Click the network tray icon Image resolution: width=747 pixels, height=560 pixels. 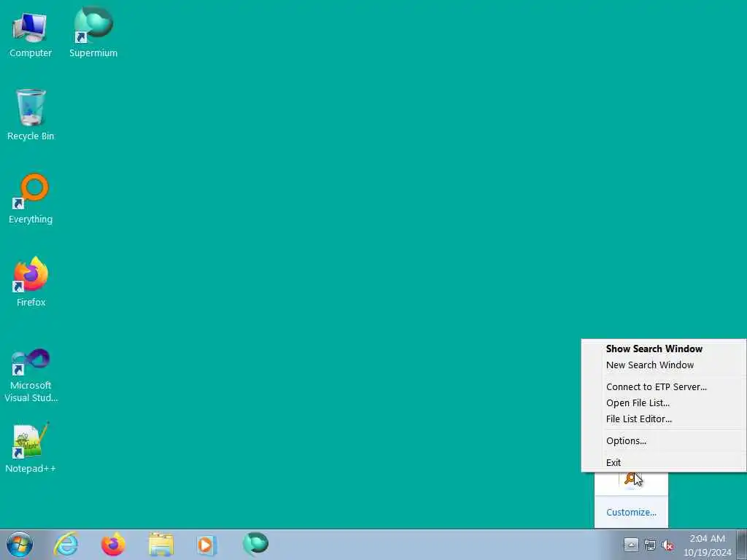(649, 545)
